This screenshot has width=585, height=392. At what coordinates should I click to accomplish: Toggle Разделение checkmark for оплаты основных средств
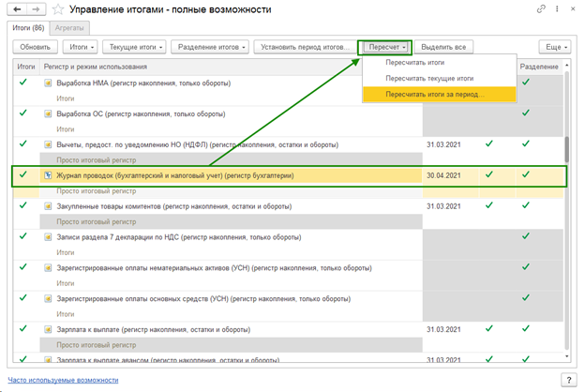[x=526, y=297]
